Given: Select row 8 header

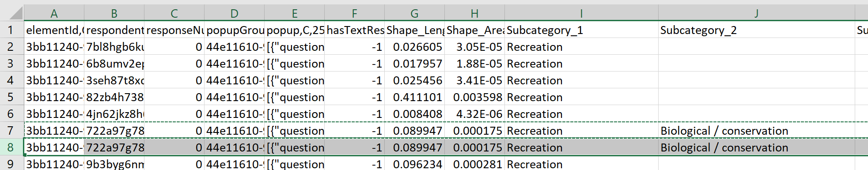Looking at the screenshot, I should pos(11,147).
